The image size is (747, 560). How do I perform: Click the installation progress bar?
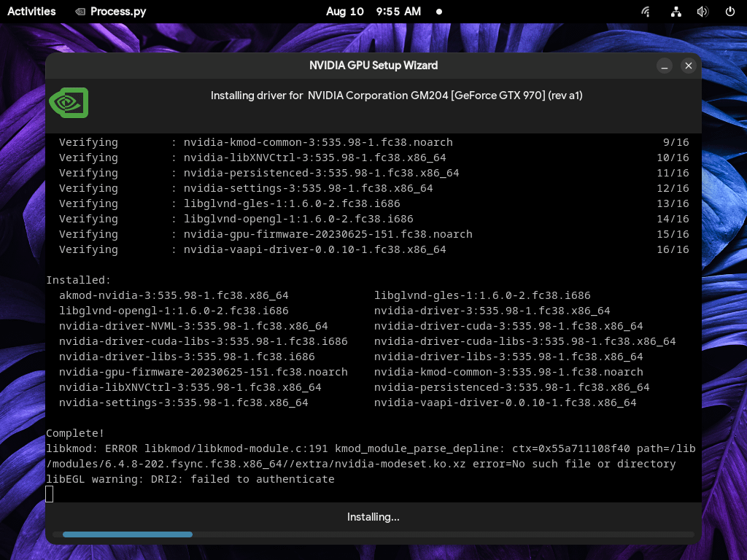[373, 534]
